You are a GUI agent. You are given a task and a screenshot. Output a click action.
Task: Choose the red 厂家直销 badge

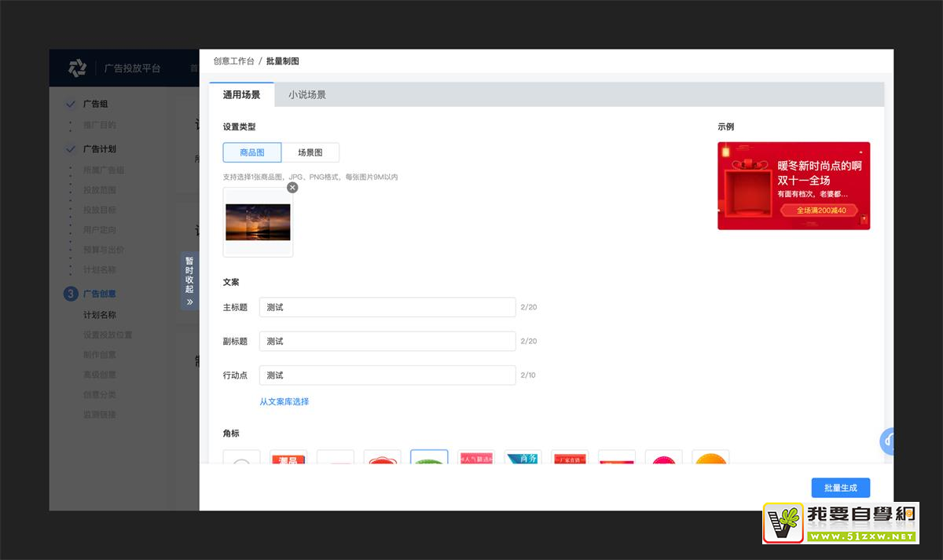tap(570, 458)
